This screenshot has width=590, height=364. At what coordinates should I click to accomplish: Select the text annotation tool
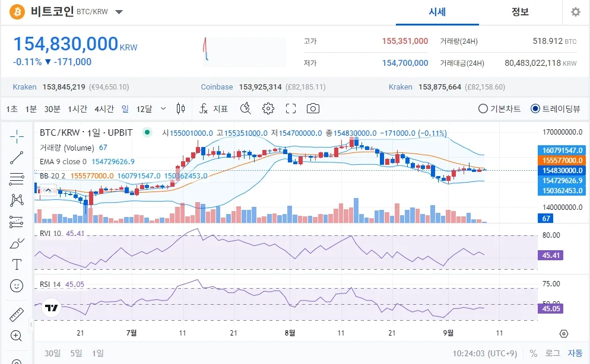(x=17, y=264)
